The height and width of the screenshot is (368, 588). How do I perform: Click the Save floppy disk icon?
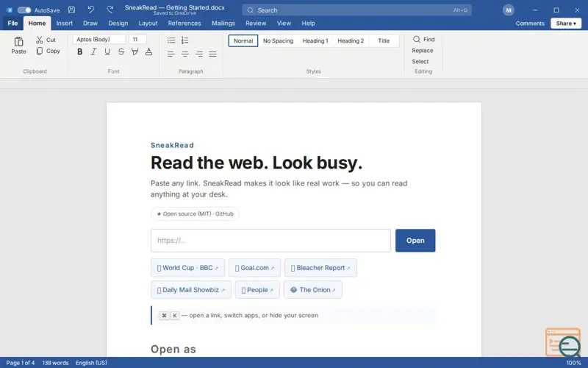[x=71, y=10]
